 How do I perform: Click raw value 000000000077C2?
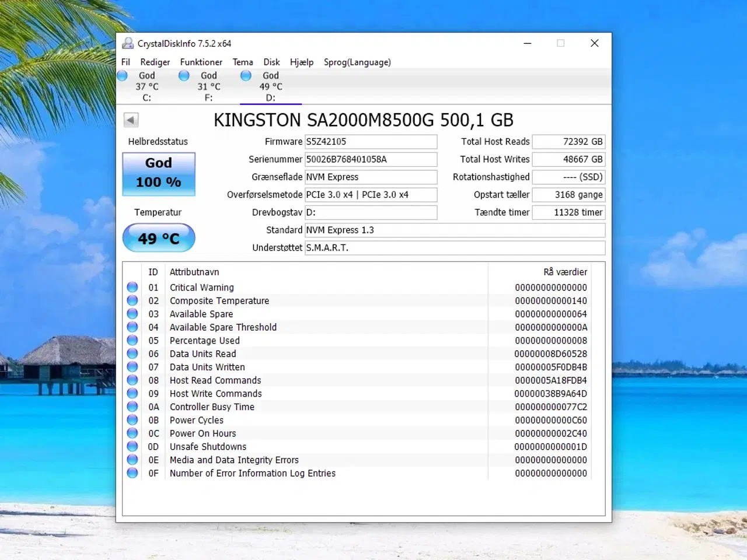coord(551,407)
